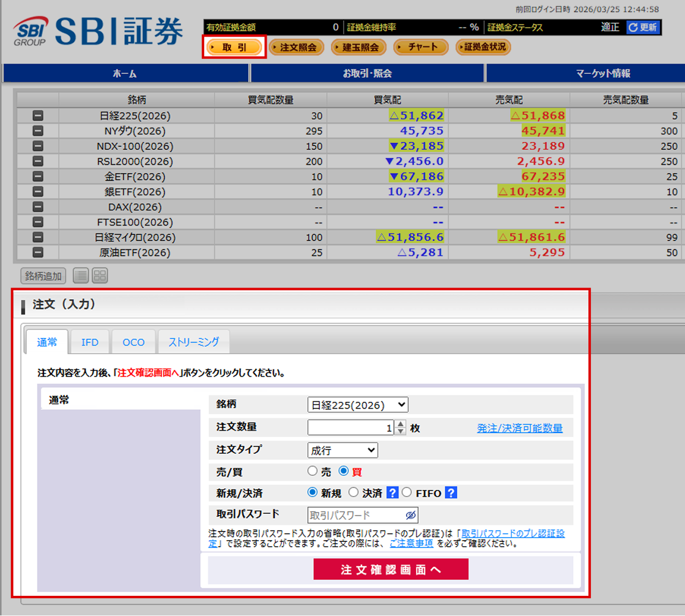This screenshot has width=685, height=616.
Task: Open the 発注/決済可能数量 link
Action: point(519,428)
